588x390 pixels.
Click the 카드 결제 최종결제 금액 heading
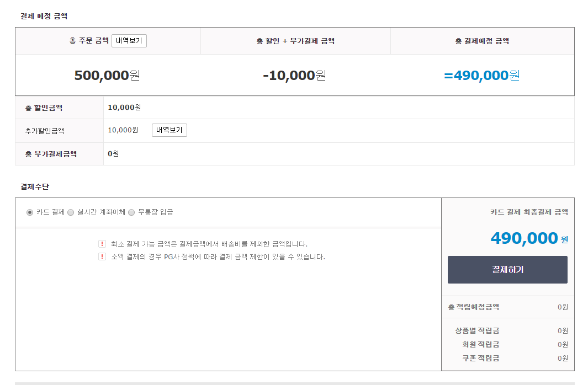pyautogui.click(x=529, y=212)
